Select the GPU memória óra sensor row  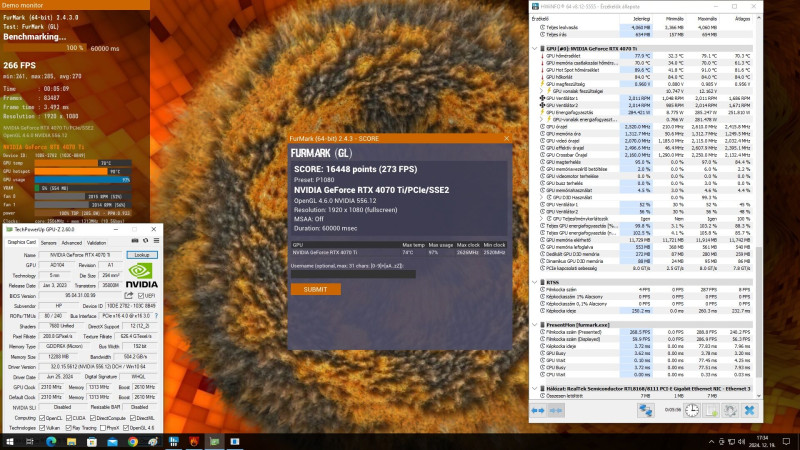[645, 134]
